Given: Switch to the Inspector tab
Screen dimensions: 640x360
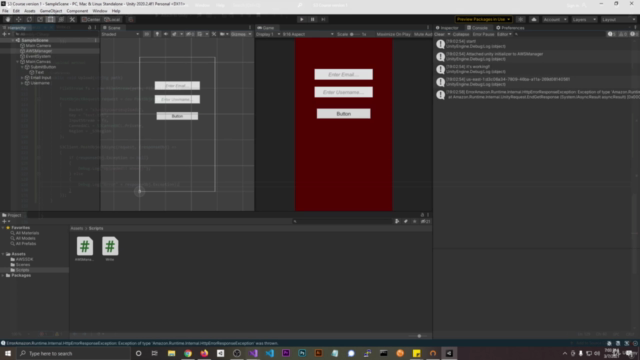Looking at the screenshot, I should pyautogui.click(x=447, y=28).
